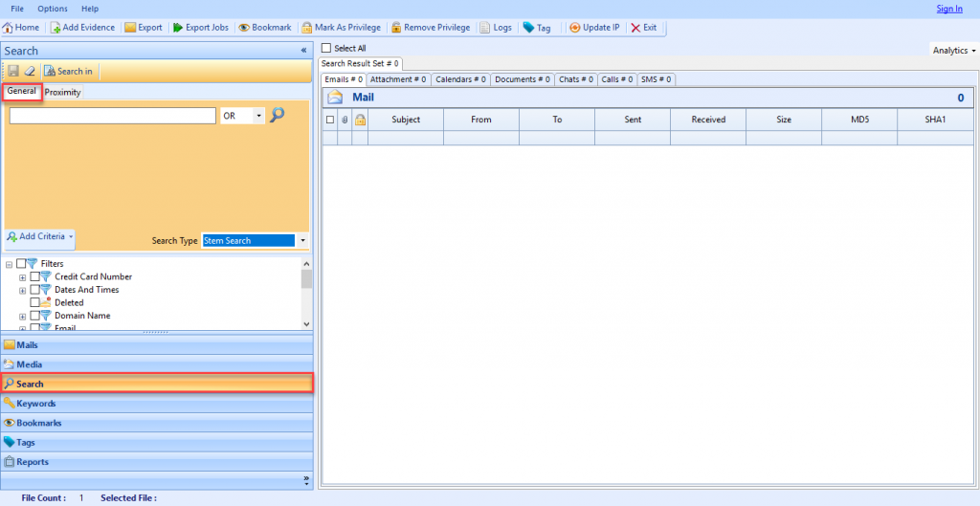Open the Options menu
Screen dimensions: 980x506
53,9
